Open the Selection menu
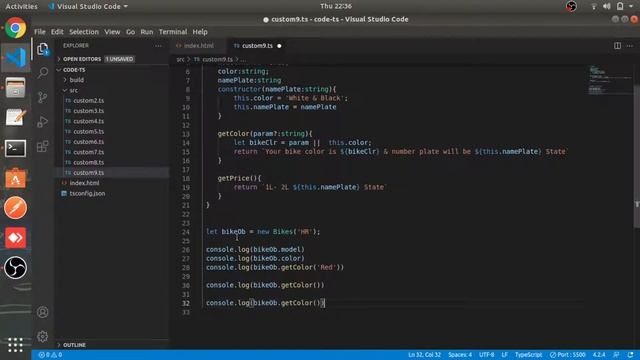 click(84, 32)
